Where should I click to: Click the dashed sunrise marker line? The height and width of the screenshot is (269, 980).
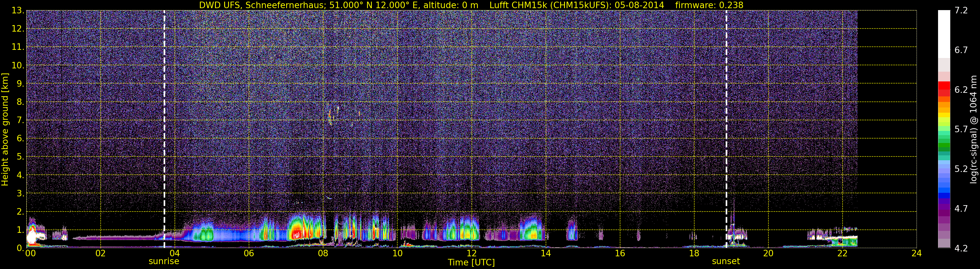(x=164, y=129)
